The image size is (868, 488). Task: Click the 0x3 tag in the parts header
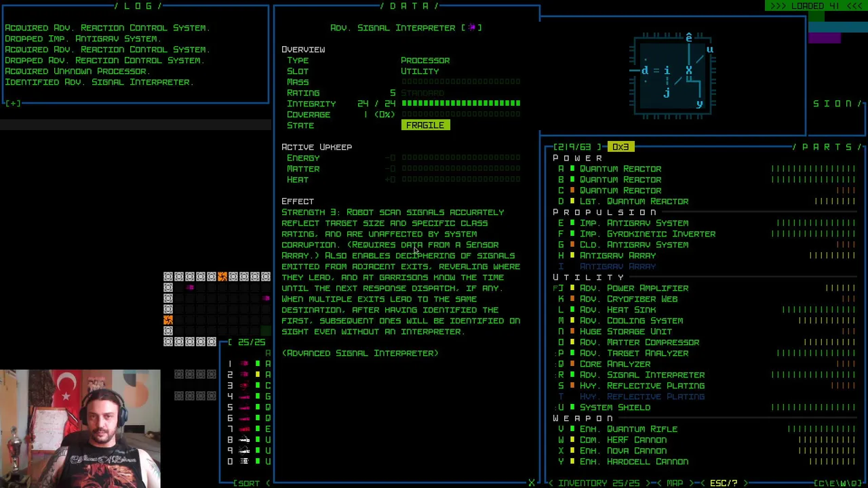pyautogui.click(x=620, y=147)
